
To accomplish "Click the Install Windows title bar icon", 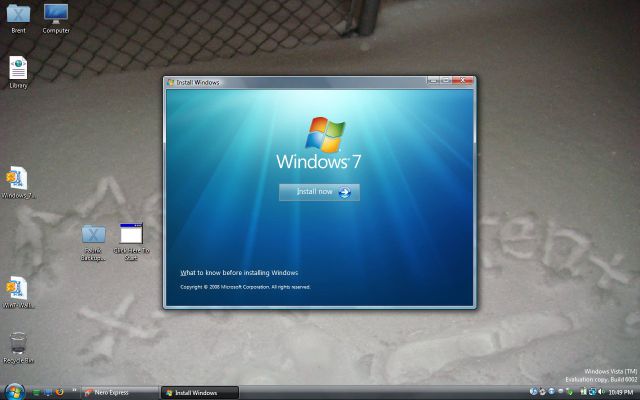I will tap(171, 82).
